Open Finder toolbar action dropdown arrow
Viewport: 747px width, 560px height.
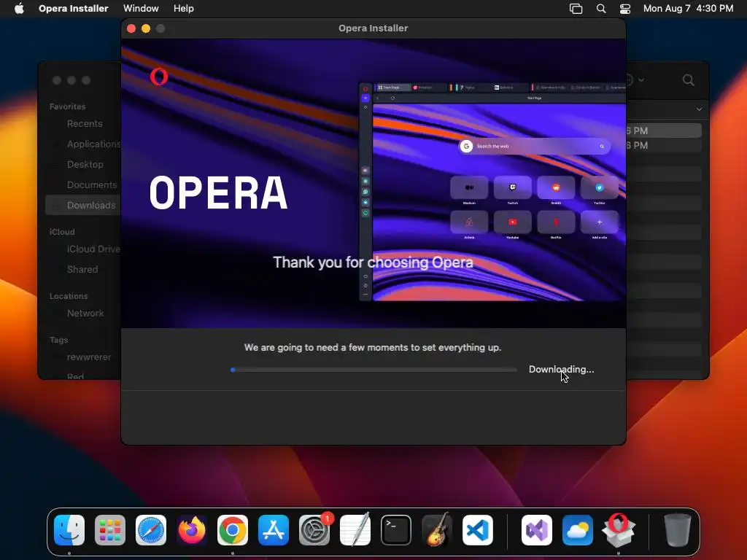[x=641, y=80]
